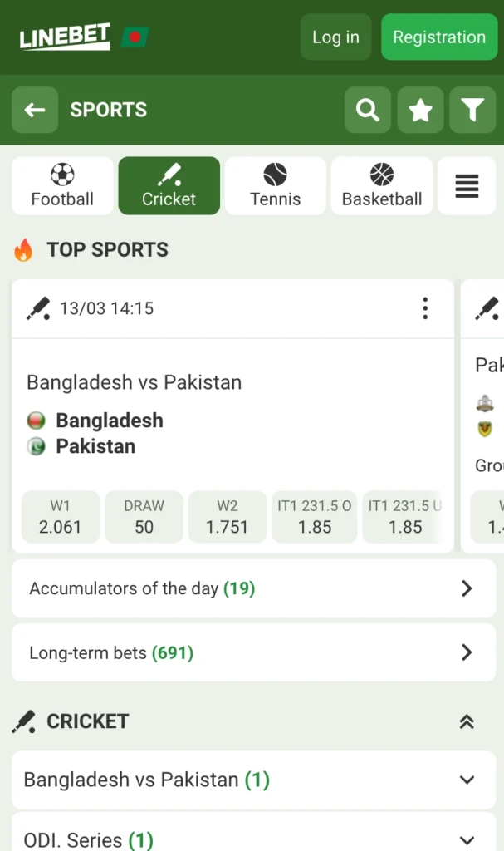Viewport: 504px width, 851px height.
Task: Expand the ODI Series section
Action: pos(465,839)
